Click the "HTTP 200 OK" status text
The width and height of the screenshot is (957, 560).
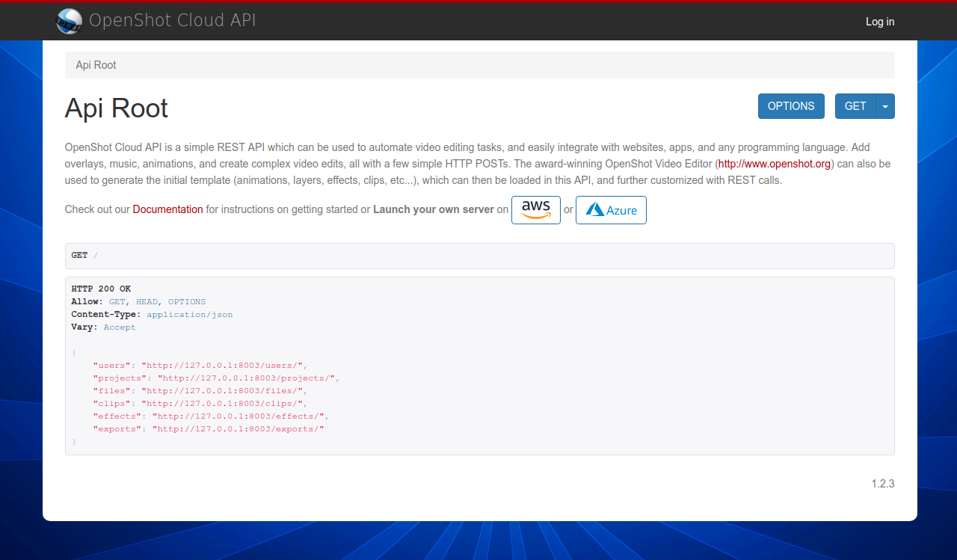point(101,289)
